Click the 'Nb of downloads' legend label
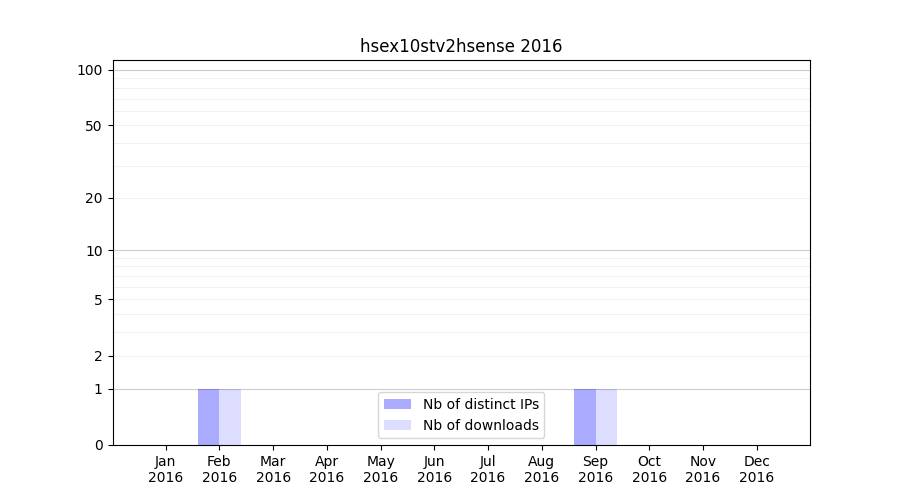 click(x=481, y=425)
